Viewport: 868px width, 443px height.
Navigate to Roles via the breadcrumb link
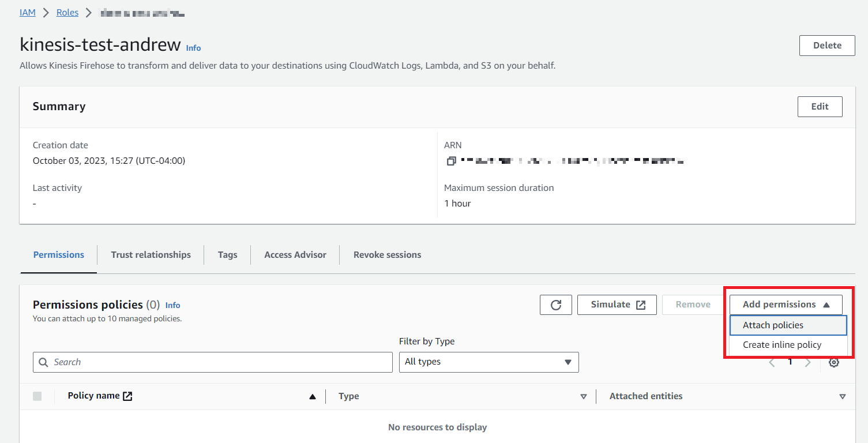click(x=67, y=12)
